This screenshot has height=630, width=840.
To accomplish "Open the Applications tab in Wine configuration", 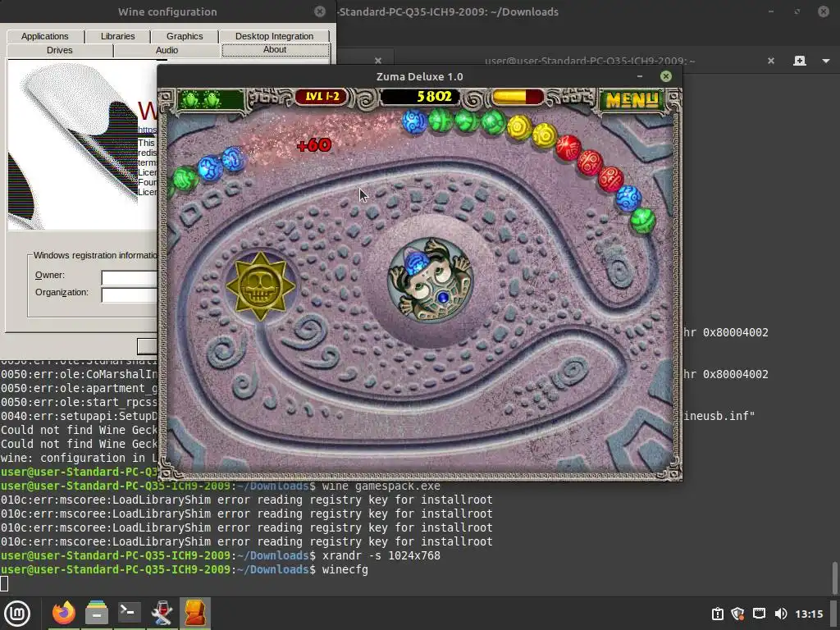I will coord(45,36).
